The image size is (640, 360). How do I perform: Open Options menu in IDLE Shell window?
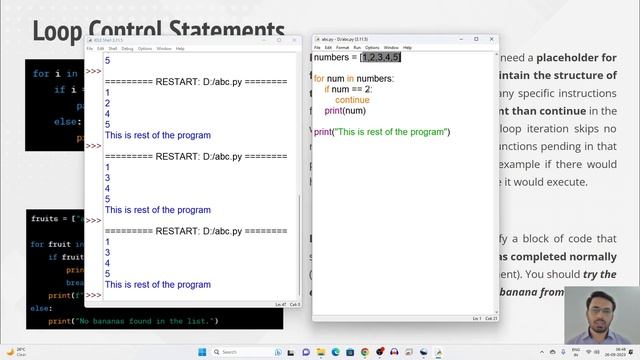(x=145, y=49)
